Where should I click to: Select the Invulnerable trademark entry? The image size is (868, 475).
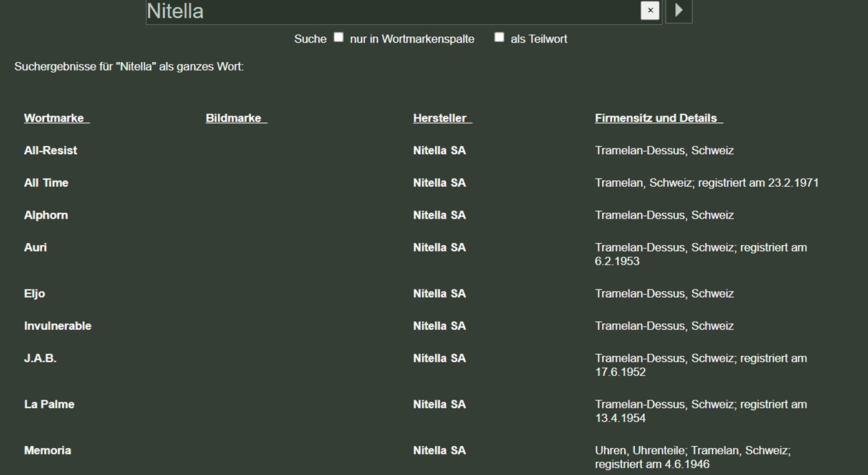pos(57,326)
